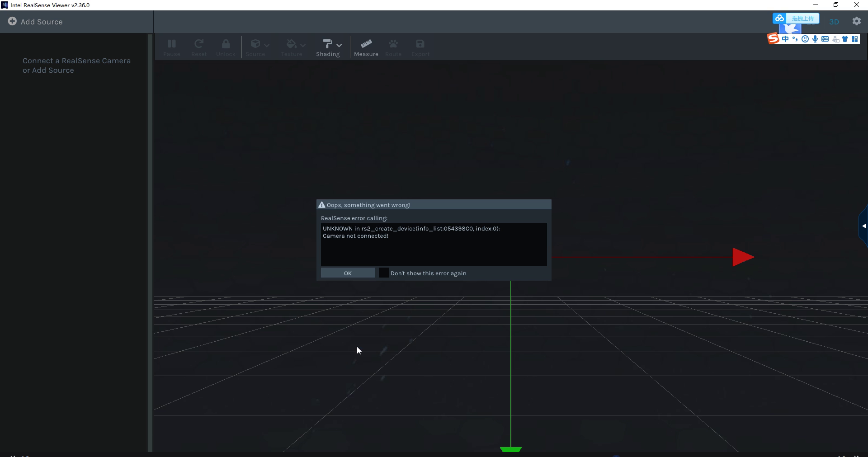Image resolution: width=868 pixels, height=457 pixels.
Task: Toggle Sogou punctuation mode
Action: pyautogui.click(x=795, y=39)
